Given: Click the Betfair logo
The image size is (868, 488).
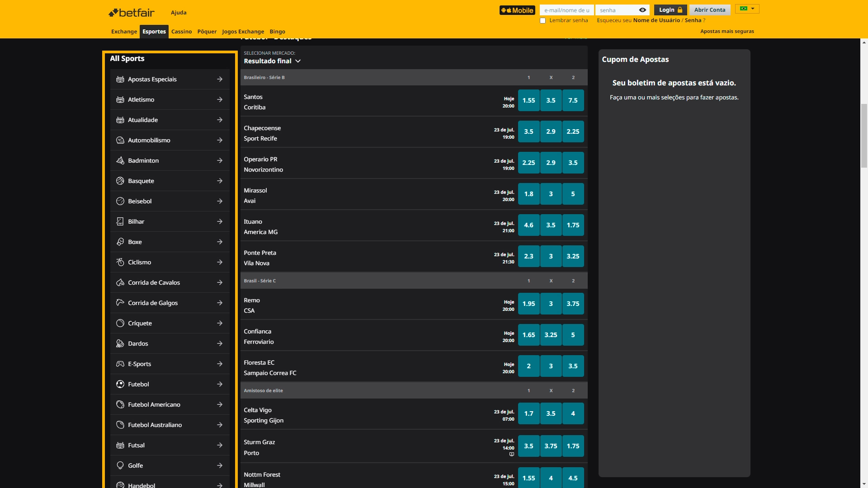Looking at the screenshot, I should (x=132, y=12).
